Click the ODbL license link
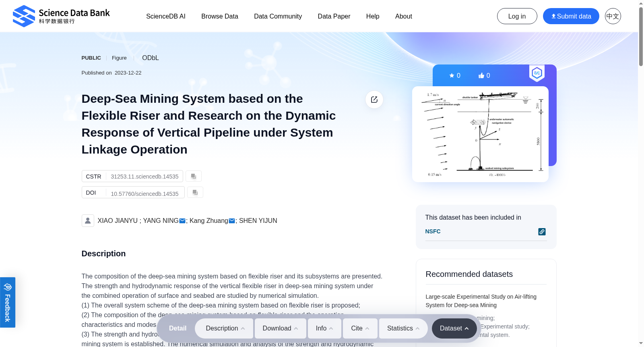Screen dimensions: 644x347 click(151, 58)
